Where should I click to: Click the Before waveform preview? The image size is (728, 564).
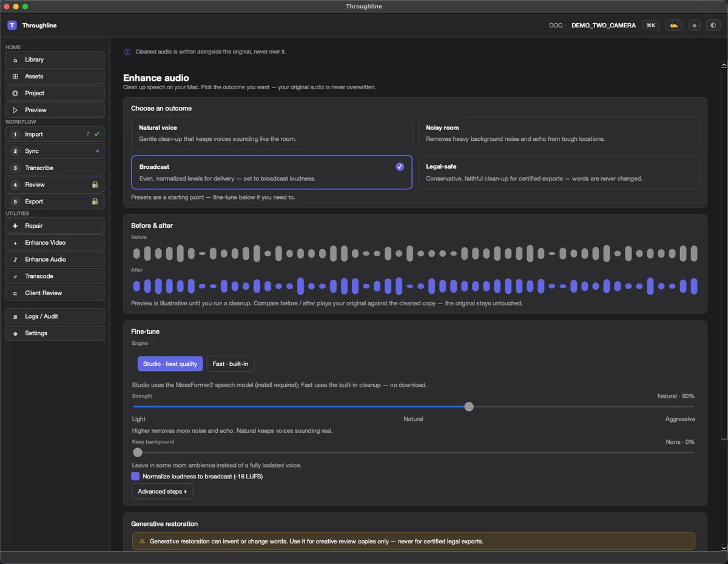415,253
